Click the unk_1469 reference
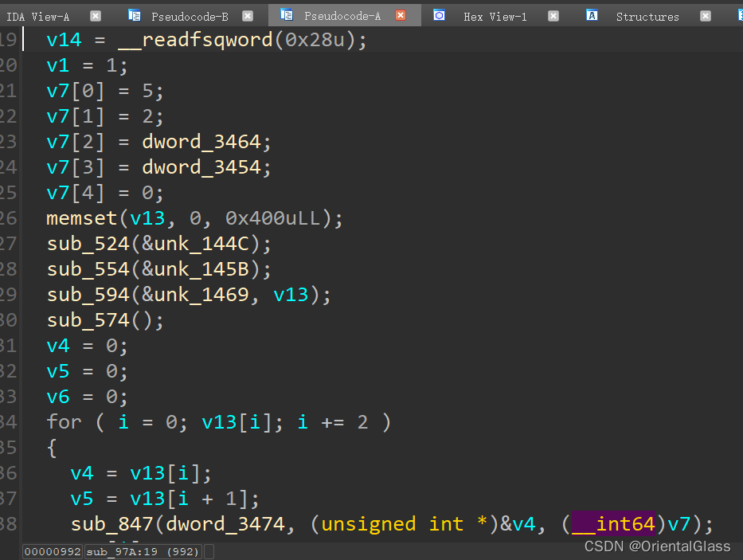The image size is (743, 560). coord(201,295)
